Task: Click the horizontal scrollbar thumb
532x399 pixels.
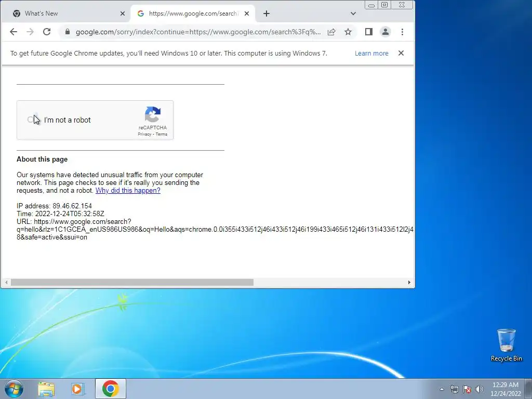Action: [132, 282]
